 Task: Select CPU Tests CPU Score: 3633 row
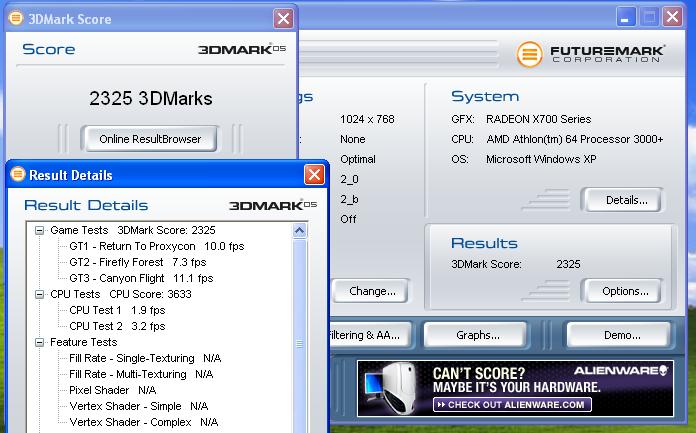[121, 294]
